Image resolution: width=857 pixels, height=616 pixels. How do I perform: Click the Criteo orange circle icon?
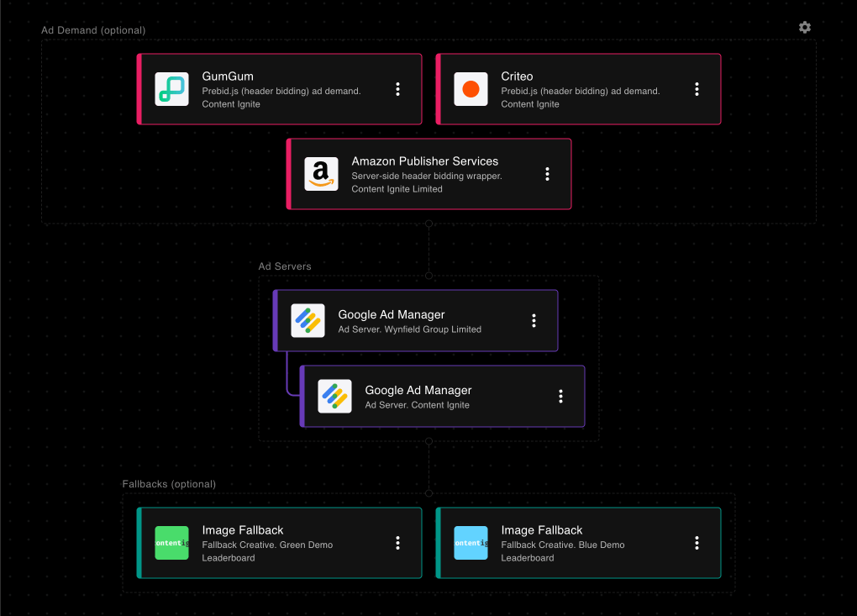click(471, 88)
